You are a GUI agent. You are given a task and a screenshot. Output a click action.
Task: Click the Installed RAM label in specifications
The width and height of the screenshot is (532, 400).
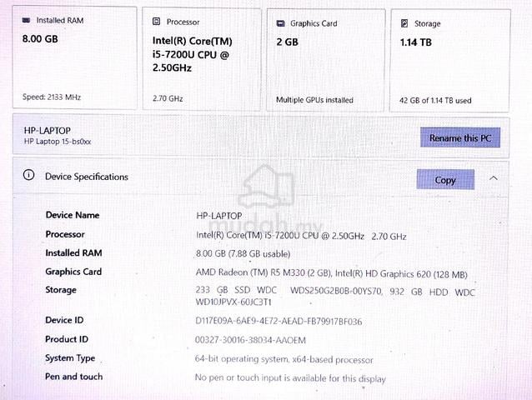click(x=73, y=252)
